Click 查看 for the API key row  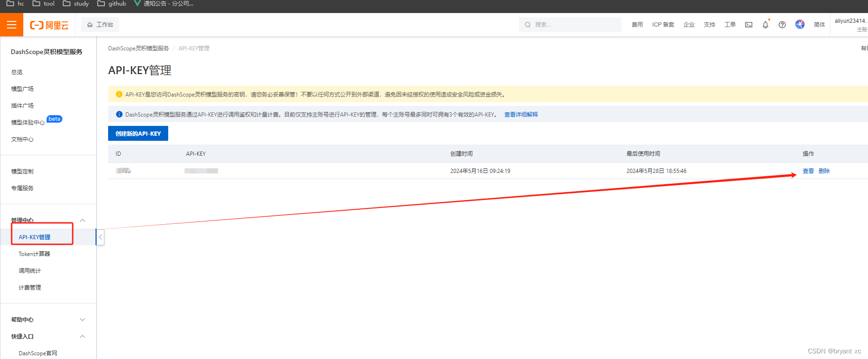pyautogui.click(x=808, y=171)
